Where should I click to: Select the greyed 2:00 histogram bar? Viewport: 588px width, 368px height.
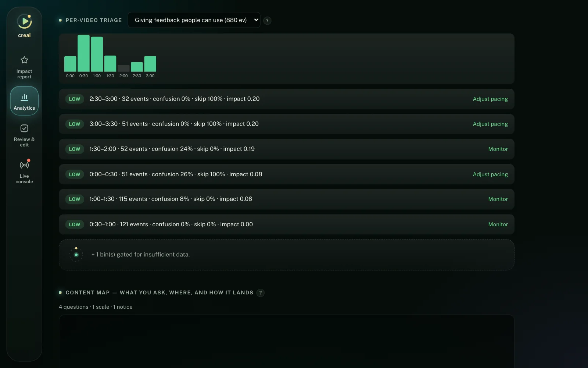pyautogui.click(x=123, y=68)
